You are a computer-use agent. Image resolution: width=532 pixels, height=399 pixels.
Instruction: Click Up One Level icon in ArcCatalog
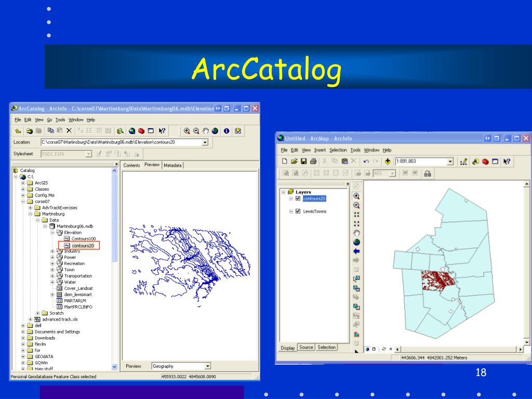point(18,130)
